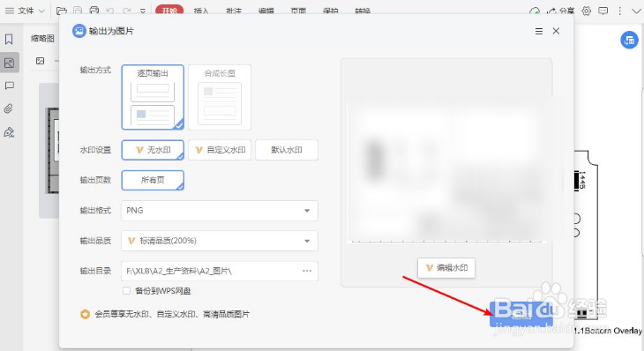Switch to the 转换 ribbon tab
Image resolution: width=644 pixels, height=351 pixels.
(x=363, y=11)
